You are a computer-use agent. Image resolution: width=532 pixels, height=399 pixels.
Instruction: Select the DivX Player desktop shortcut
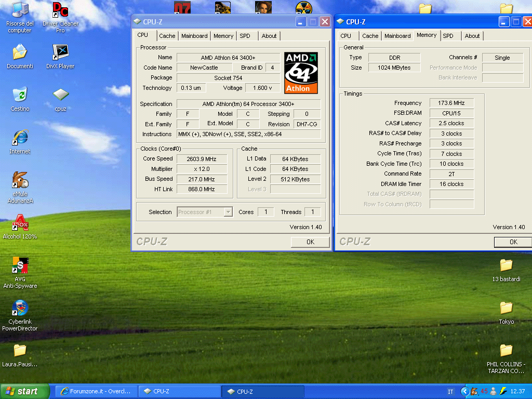click(60, 56)
